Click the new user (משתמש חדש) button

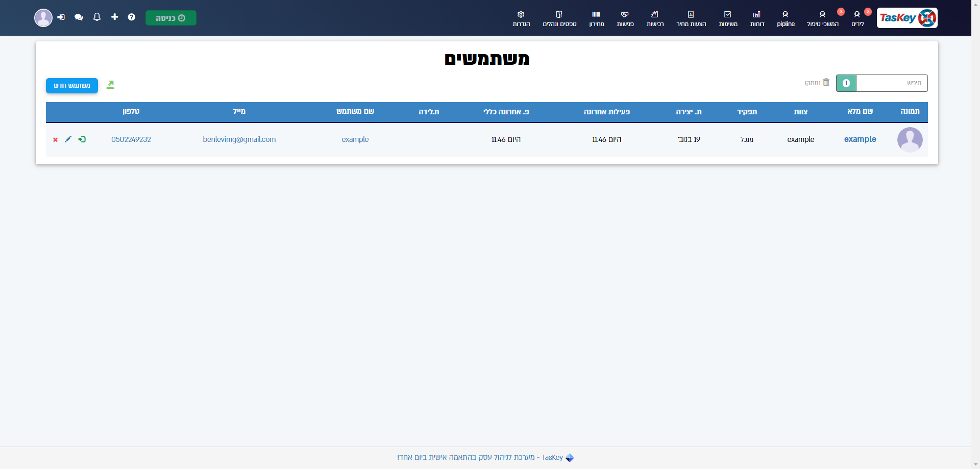(72, 86)
